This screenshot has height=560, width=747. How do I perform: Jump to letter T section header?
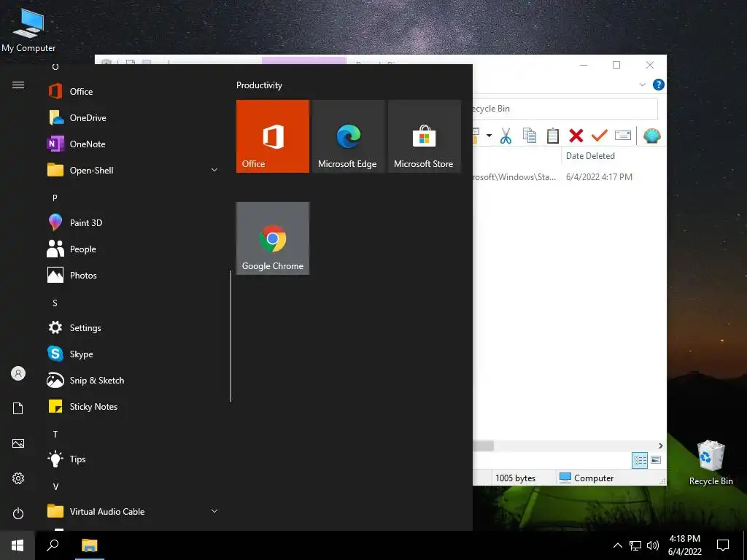[x=55, y=435]
